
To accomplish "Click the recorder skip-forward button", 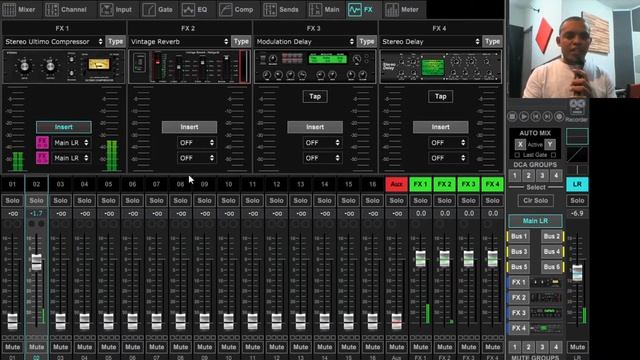I will (547, 117).
